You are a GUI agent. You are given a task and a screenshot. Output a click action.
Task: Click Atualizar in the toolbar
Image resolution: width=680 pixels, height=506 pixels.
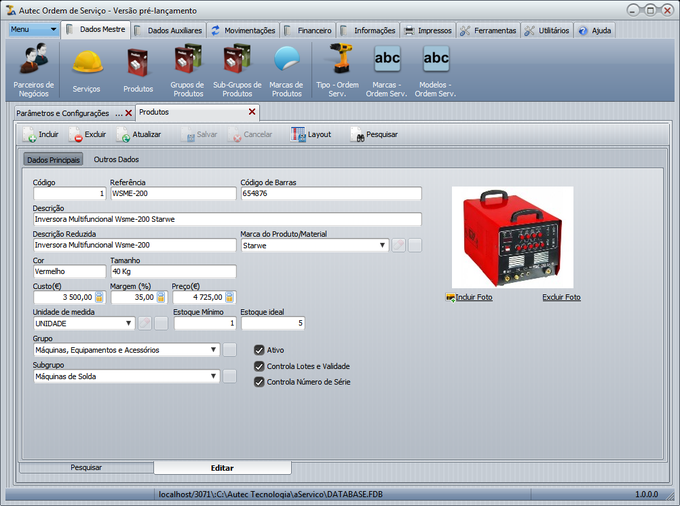[139, 134]
